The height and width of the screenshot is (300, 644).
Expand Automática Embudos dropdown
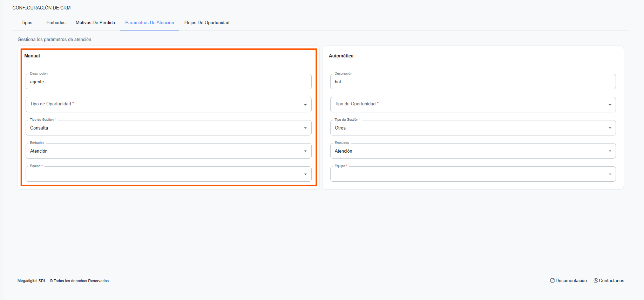tap(473, 151)
